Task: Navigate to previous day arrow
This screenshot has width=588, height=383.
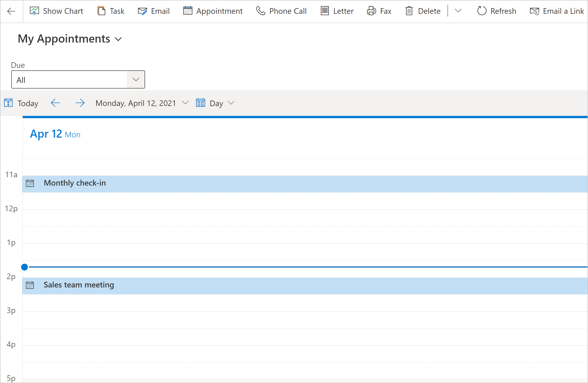Action: (x=55, y=103)
